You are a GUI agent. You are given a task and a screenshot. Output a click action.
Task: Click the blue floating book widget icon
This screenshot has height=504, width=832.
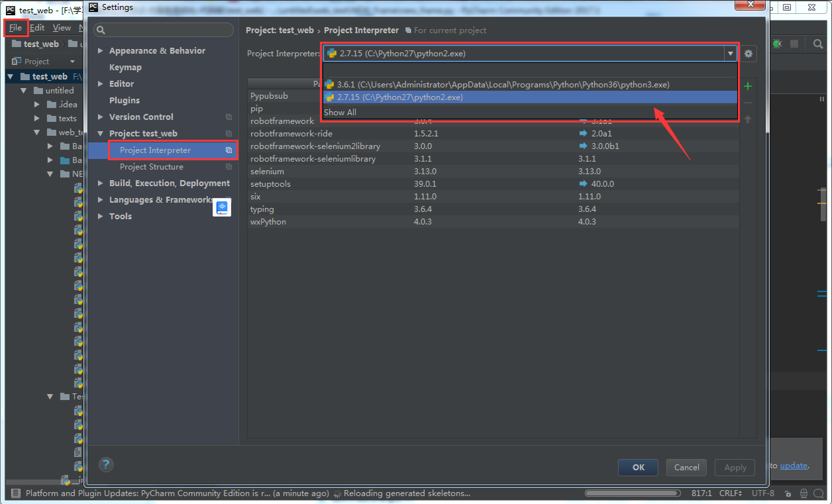(x=222, y=207)
